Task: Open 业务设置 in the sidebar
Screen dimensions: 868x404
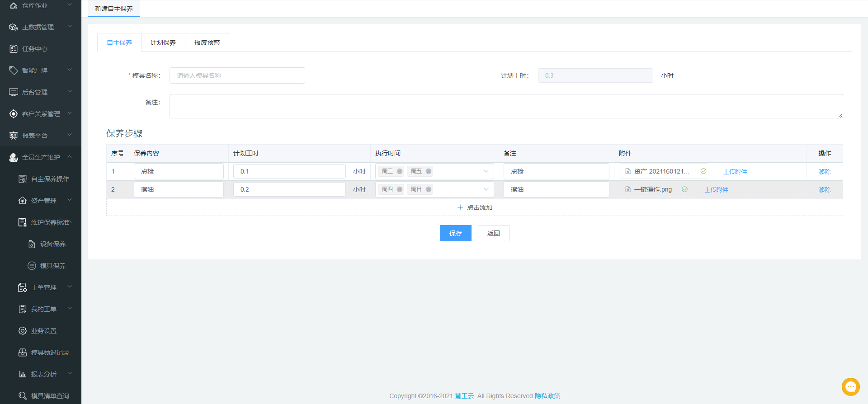Action: pyautogui.click(x=43, y=331)
